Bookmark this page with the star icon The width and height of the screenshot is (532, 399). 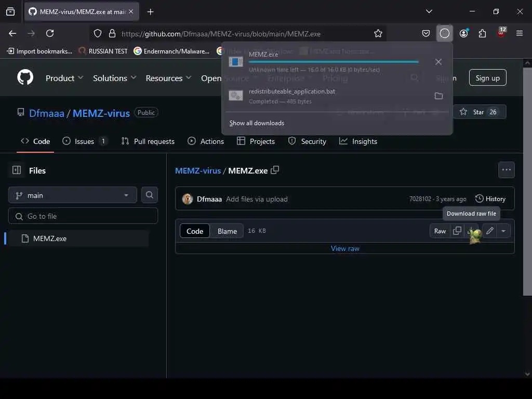pyautogui.click(x=378, y=33)
